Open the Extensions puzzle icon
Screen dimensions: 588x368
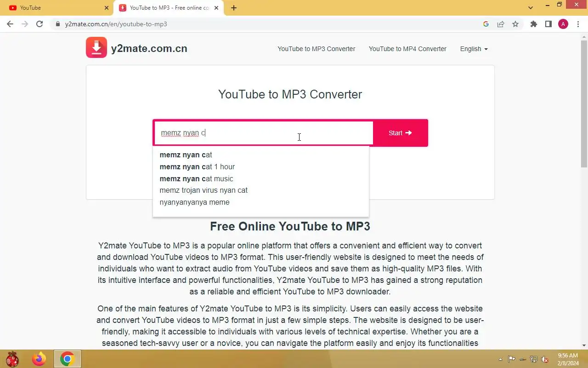click(x=533, y=24)
